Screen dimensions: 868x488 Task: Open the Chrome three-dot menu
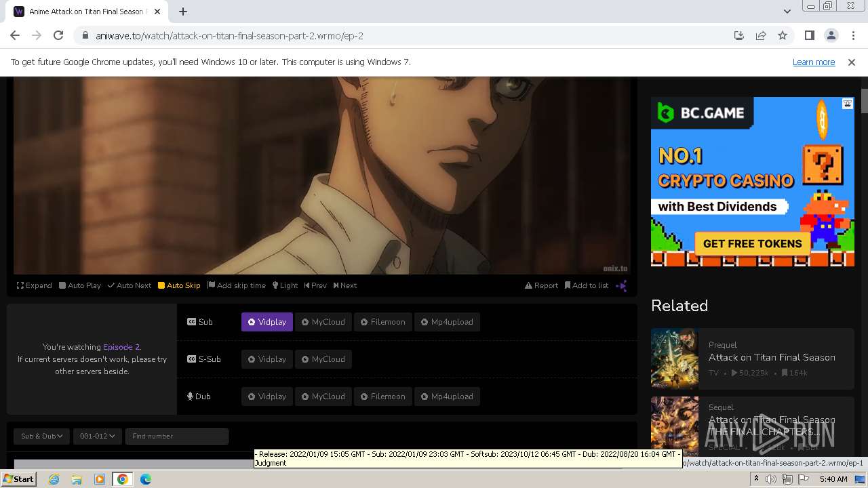point(852,35)
